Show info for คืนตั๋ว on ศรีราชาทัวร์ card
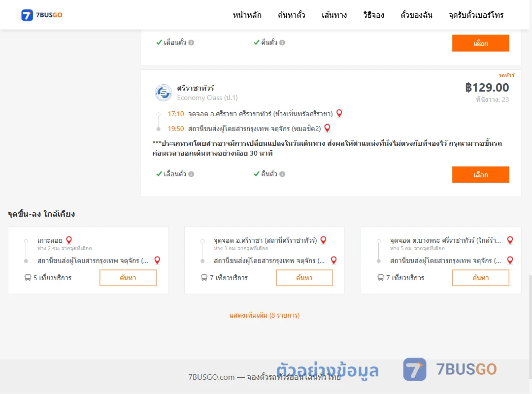This screenshot has width=532, height=394. tap(282, 174)
